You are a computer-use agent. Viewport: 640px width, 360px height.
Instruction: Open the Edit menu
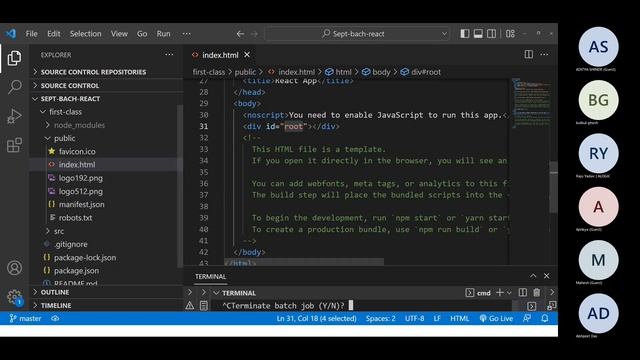point(53,34)
